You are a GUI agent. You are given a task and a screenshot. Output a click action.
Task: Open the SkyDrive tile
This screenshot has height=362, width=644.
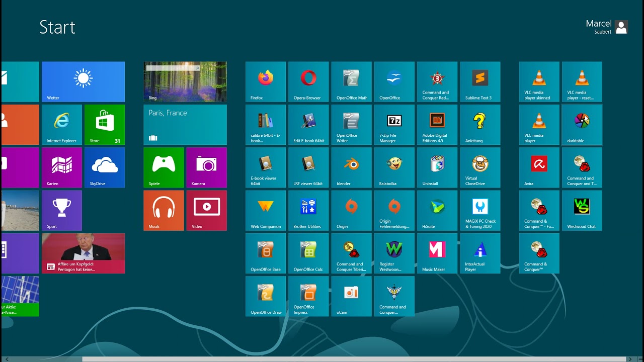(x=105, y=167)
